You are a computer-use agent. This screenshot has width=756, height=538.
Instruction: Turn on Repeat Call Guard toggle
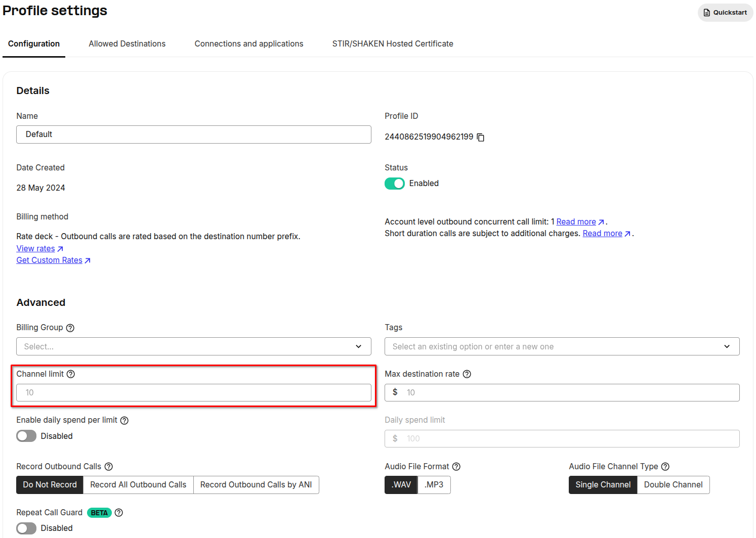pos(26,528)
